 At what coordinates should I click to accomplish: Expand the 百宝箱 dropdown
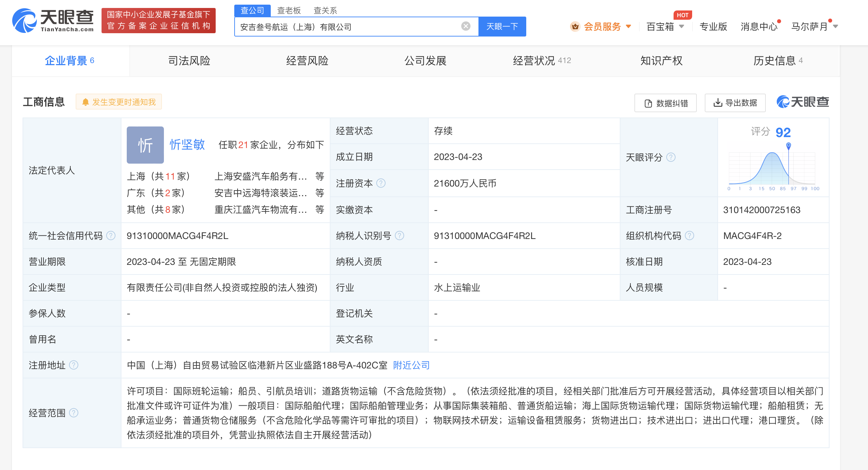coord(682,26)
